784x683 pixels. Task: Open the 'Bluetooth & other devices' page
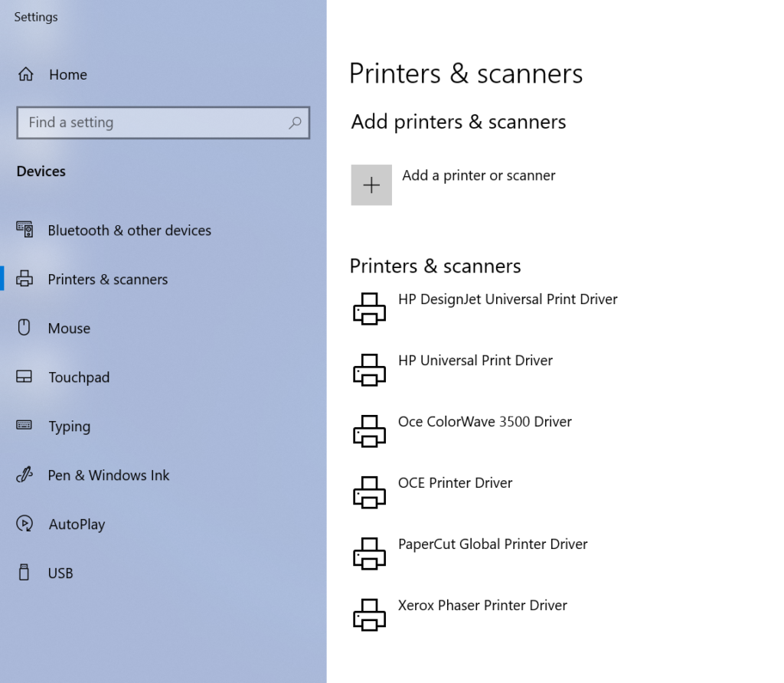click(129, 230)
